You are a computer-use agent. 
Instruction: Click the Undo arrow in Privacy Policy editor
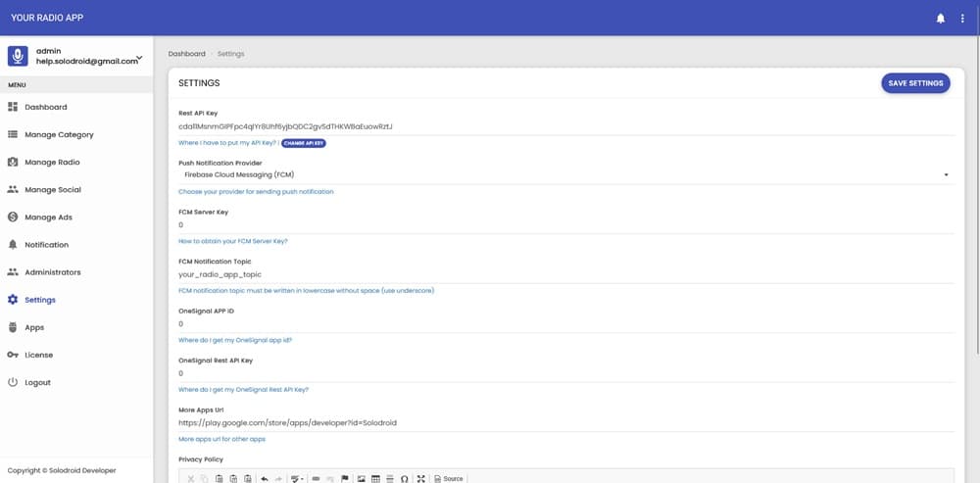click(x=265, y=478)
